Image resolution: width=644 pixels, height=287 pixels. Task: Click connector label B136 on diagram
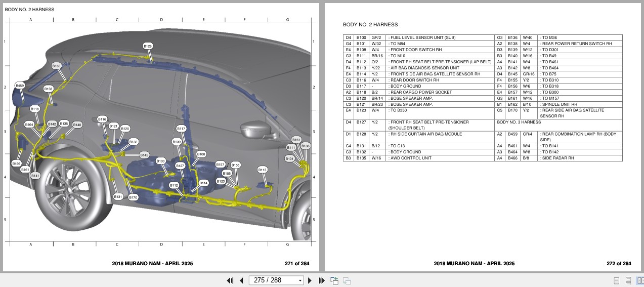[x=305, y=146]
